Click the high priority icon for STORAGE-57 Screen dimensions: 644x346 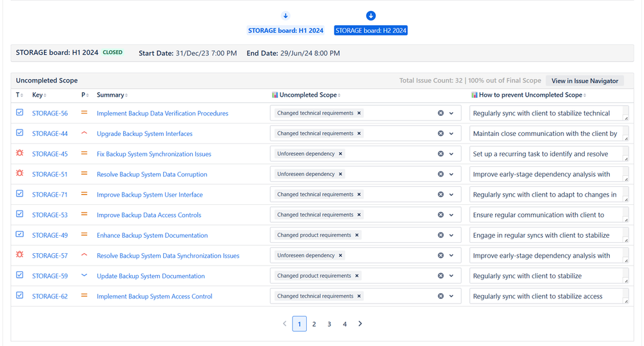pyautogui.click(x=84, y=255)
